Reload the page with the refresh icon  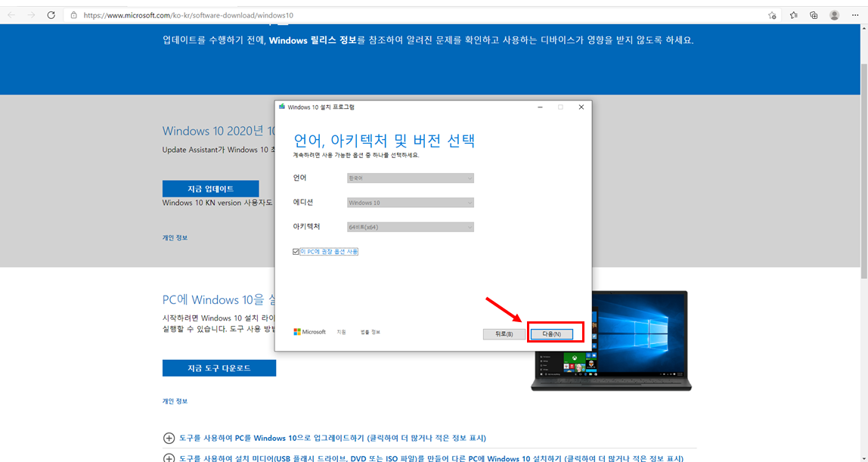[51, 15]
